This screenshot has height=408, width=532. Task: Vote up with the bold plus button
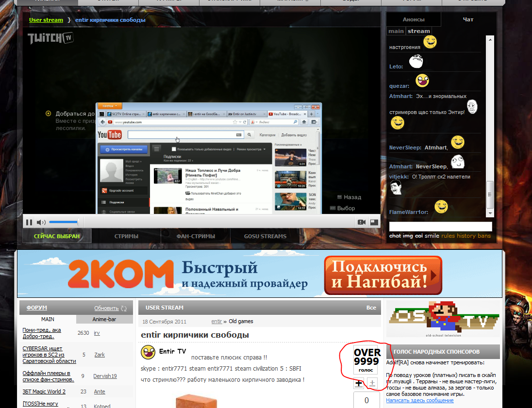tap(359, 383)
